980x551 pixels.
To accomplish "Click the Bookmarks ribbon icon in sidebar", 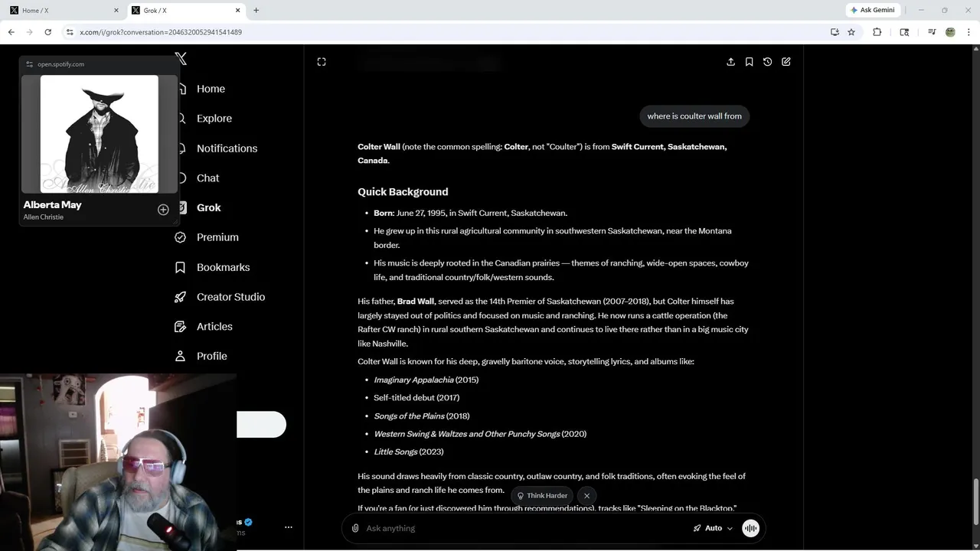I will click(181, 267).
